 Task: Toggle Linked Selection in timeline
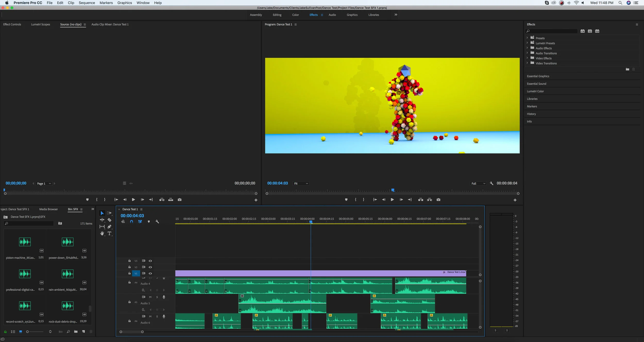pyautogui.click(x=140, y=221)
